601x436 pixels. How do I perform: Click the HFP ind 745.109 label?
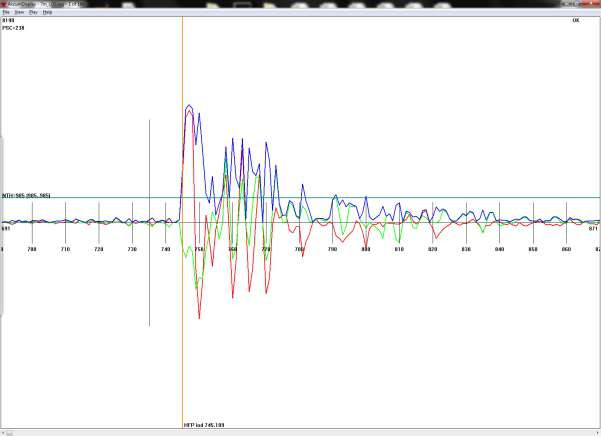coord(205,424)
